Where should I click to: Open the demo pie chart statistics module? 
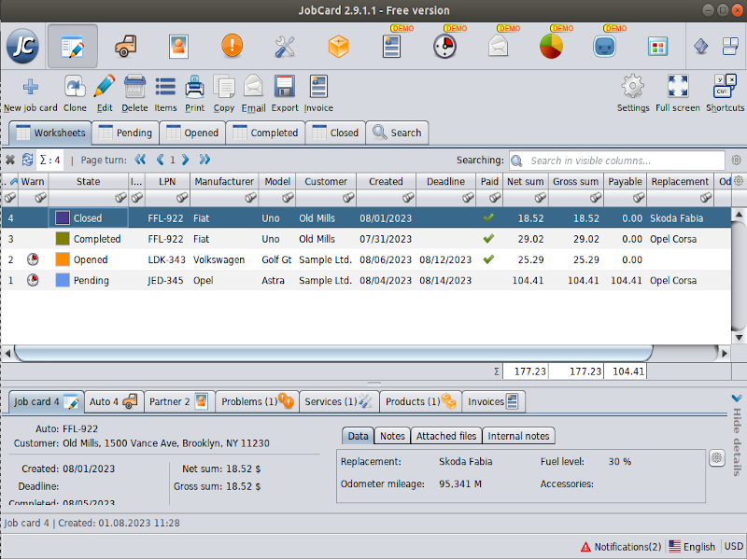(x=551, y=46)
